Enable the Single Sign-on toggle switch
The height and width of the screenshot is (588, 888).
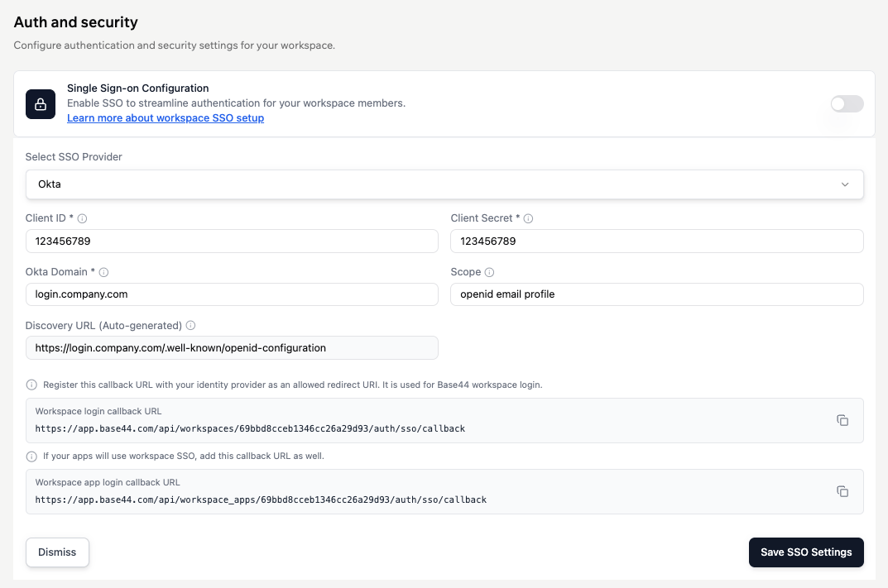click(x=847, y=103)
